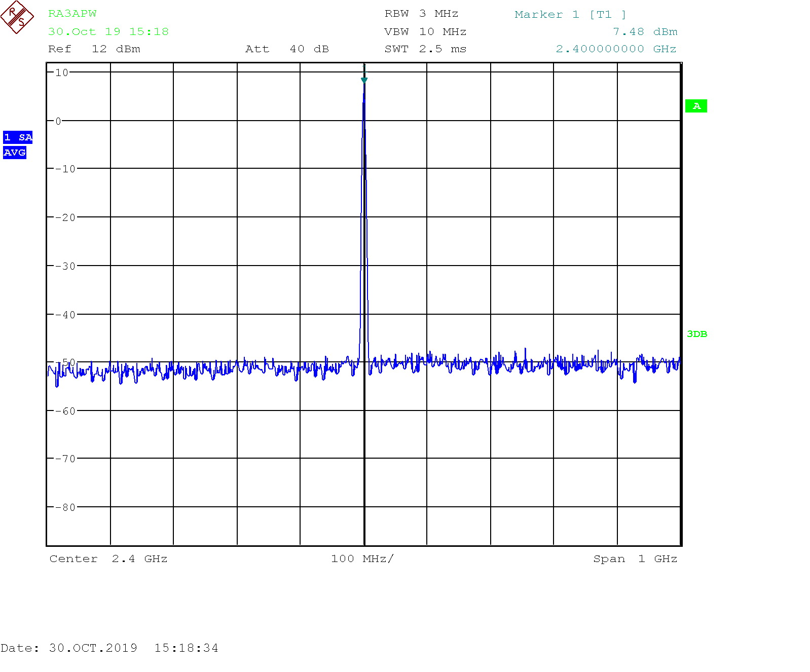
Task: Click the '-70' y-axis level label
Action: [65, 459]
